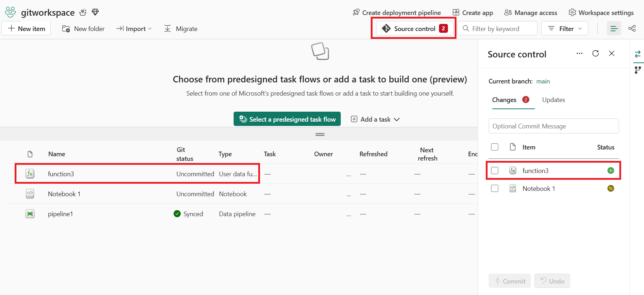Check the select all changes checkbox
This screenshot has width=644, height=295.
pos(495,147)
